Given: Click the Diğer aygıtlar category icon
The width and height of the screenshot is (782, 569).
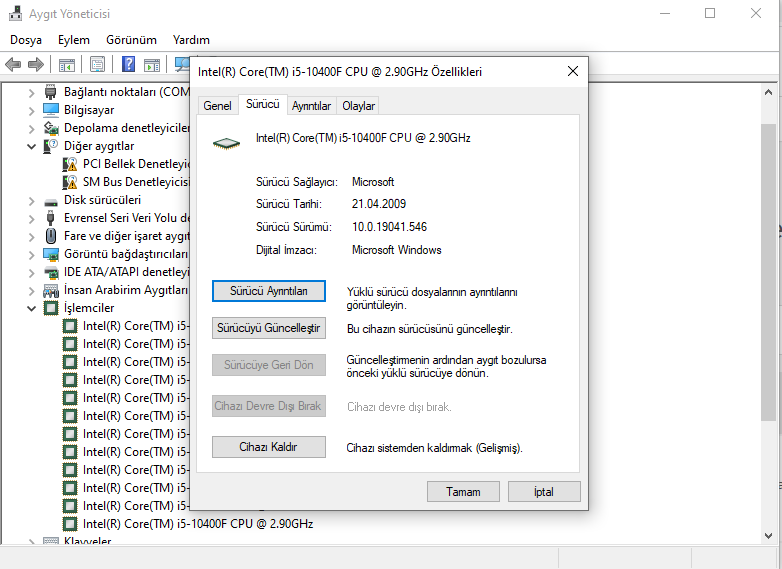Looking at the screenshot, I should [50, 146].
